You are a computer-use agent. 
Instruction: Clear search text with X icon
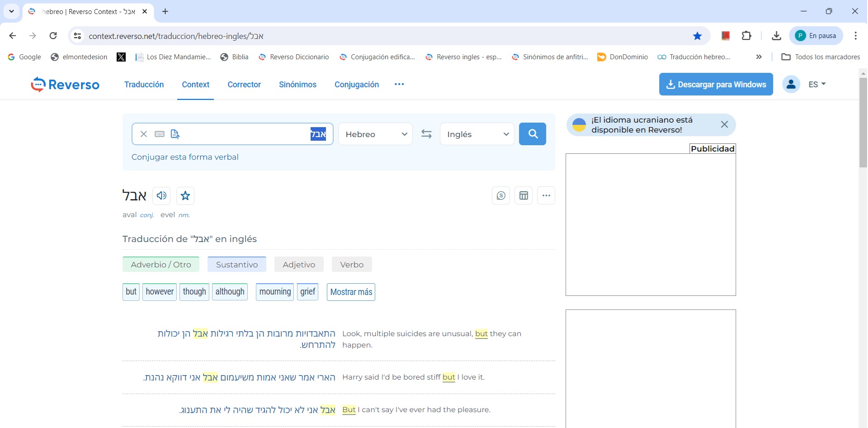pyautogui.click(x=143, y=134)
